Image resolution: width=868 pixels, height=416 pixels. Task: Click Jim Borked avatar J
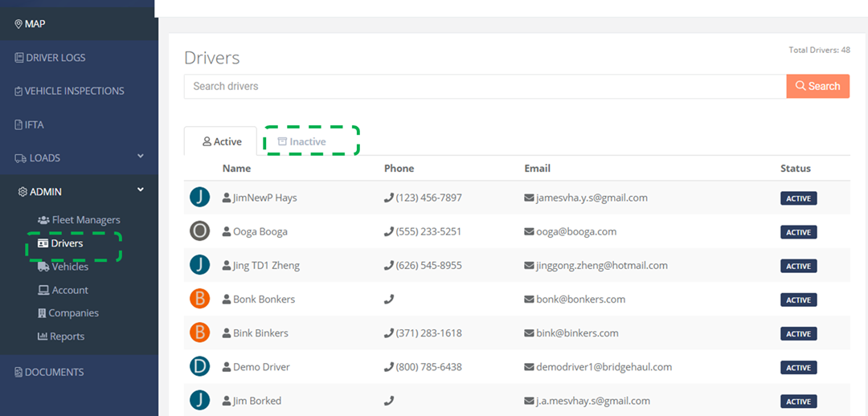pyautogui.click(x=200, y=400)
